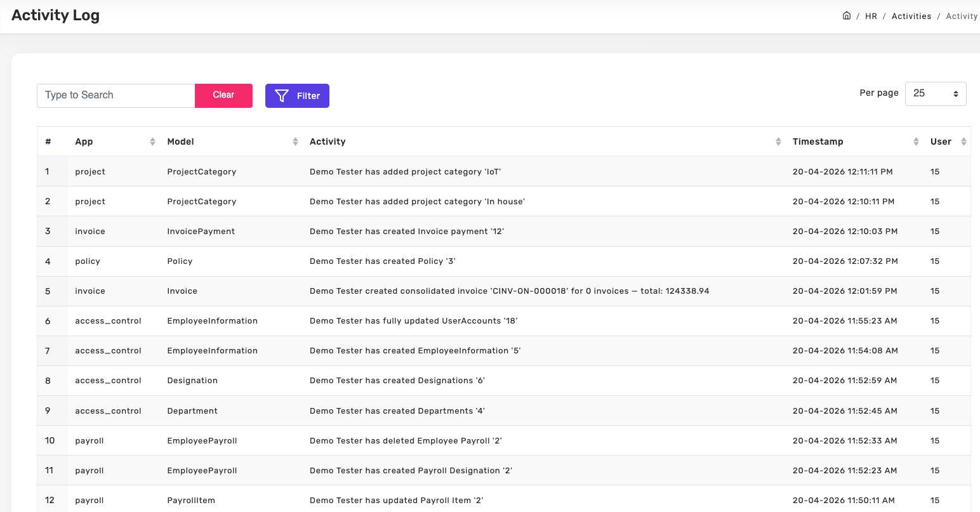This screenshot has width=980, height=512.
Task: Sort table by Activity column arrows
Action: 778,141
